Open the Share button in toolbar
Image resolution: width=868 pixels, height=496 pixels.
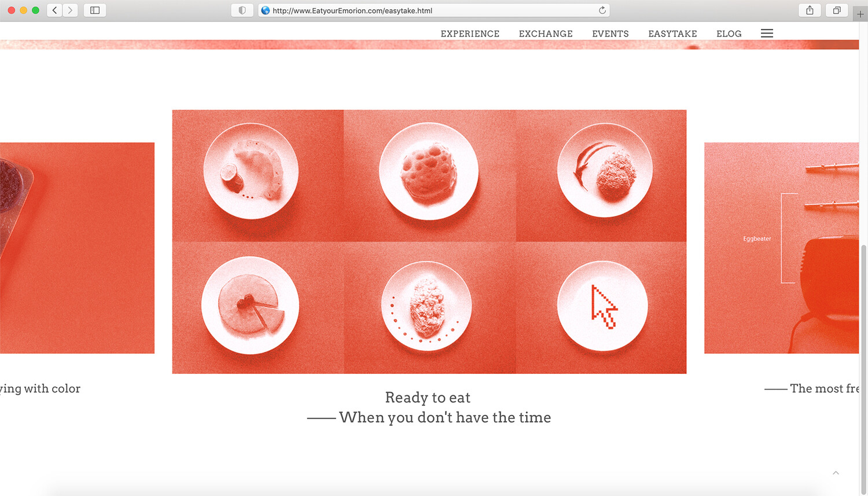[810, 10]
